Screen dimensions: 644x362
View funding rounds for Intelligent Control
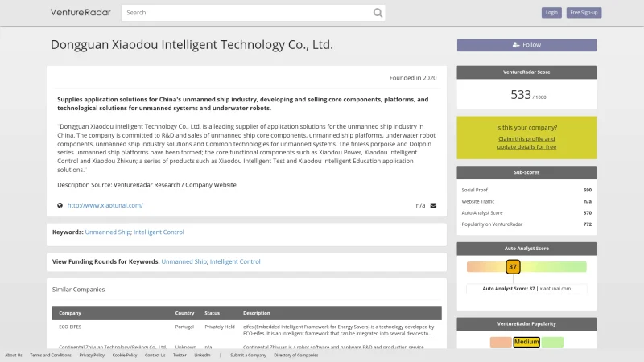(235, 261)
